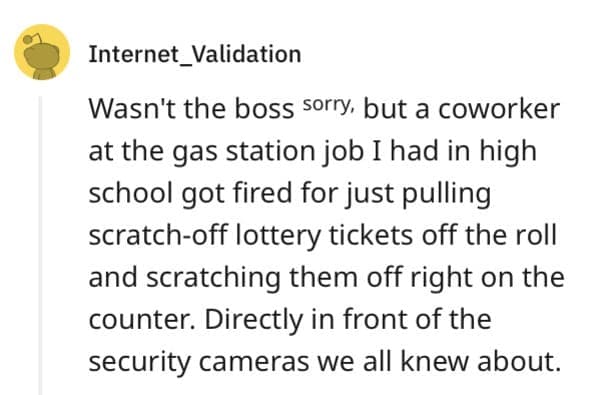The height and width of the screenshot is (395, 599).
Task: Click the words "right on the"
Action: pyautogui.click(x=487, y=278)
